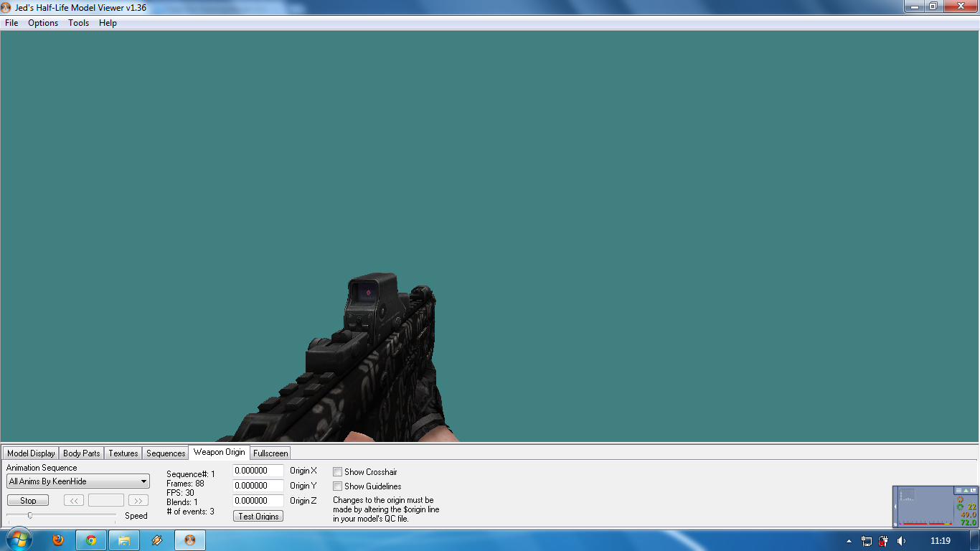Open the Options menu
Image resolution: width=980 pixels, height=551 pixels.
[x=43, y=23]
